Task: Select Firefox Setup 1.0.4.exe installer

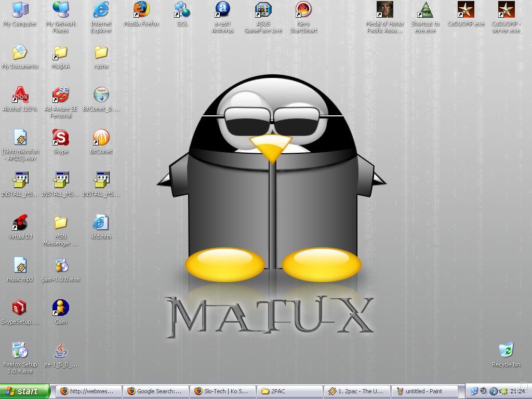Action: 20,358
